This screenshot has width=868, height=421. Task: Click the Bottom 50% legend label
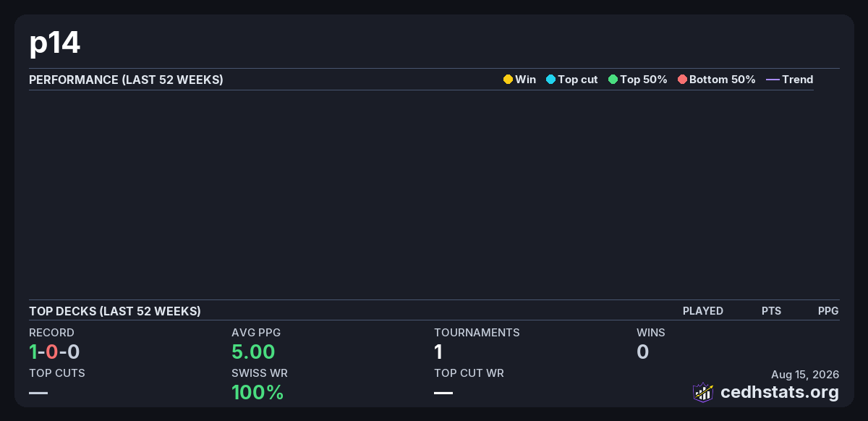(723, 80)
